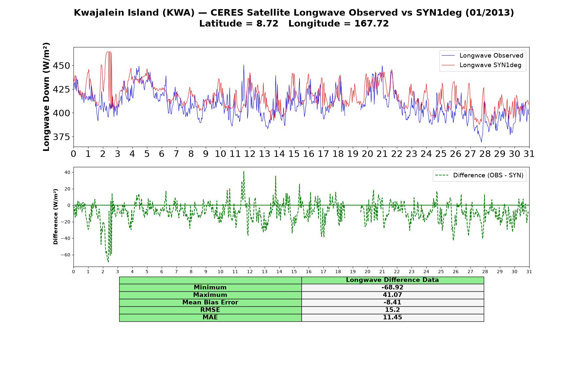Click the Difference (W/m²) y-axis label

pos(56,217)
